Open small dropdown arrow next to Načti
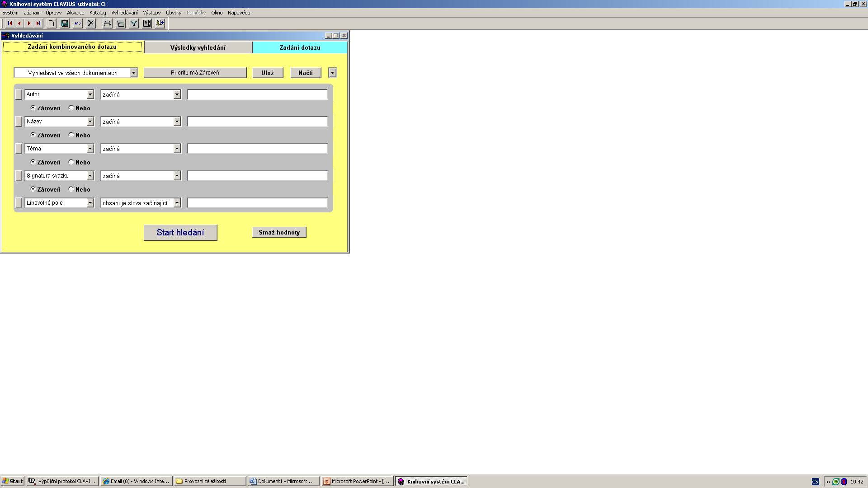868x488 pixels. click(x=332, y=73)
